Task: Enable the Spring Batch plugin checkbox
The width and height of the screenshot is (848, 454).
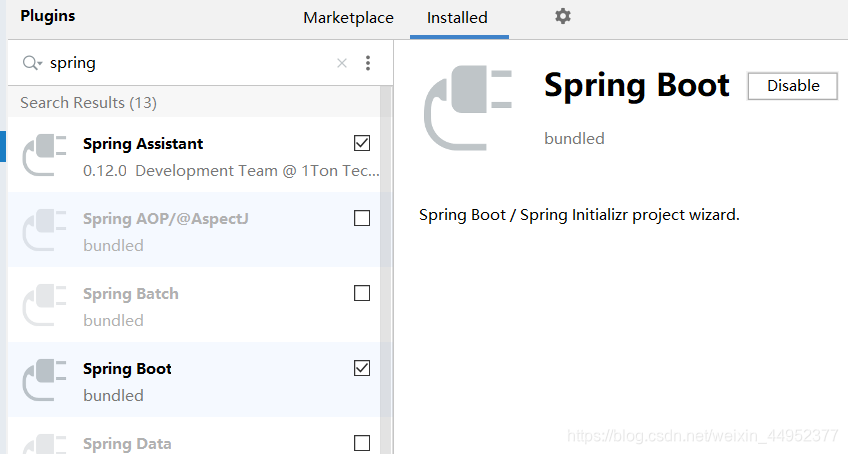Action: coord(362,293)
